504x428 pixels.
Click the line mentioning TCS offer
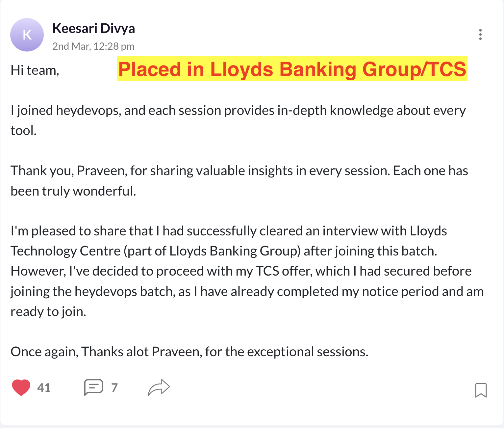click(241, 271)
